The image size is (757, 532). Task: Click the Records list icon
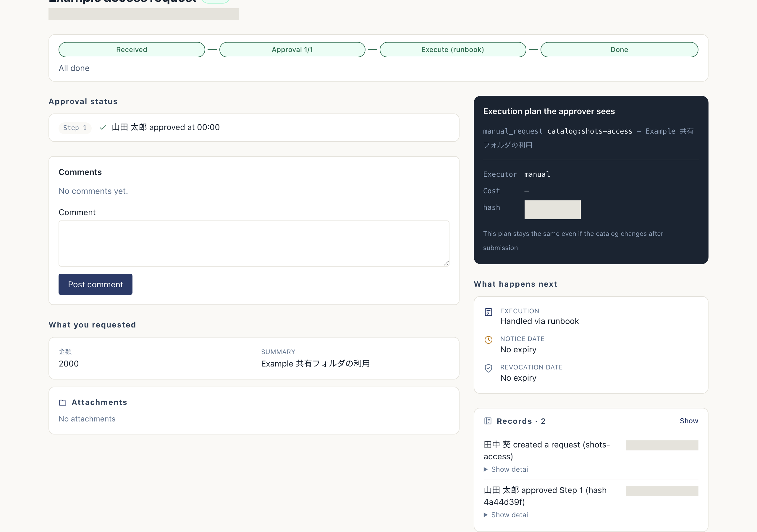488,421
